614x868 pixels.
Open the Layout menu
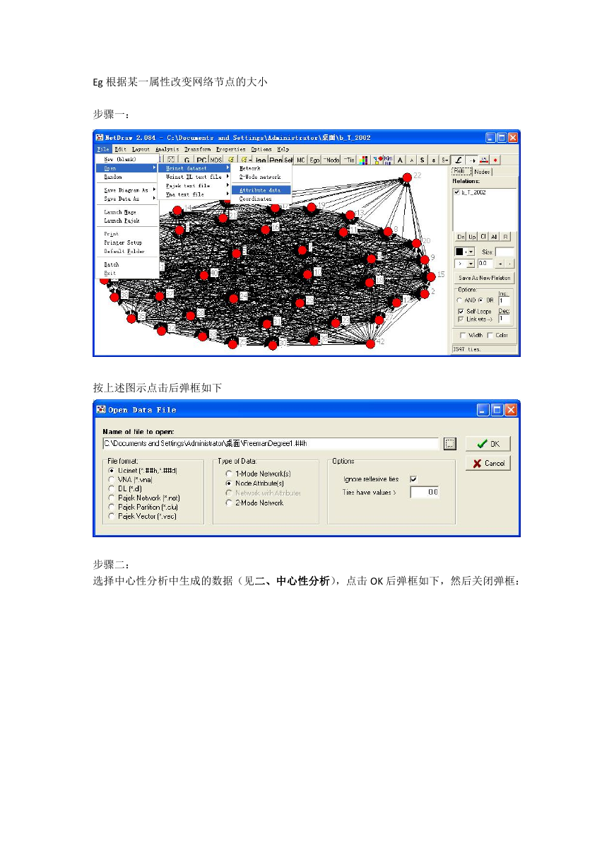[141, 149]
